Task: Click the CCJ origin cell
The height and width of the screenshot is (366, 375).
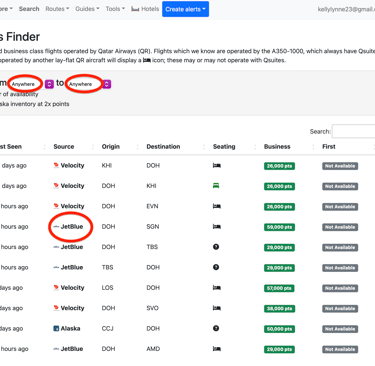Action: 107,328
